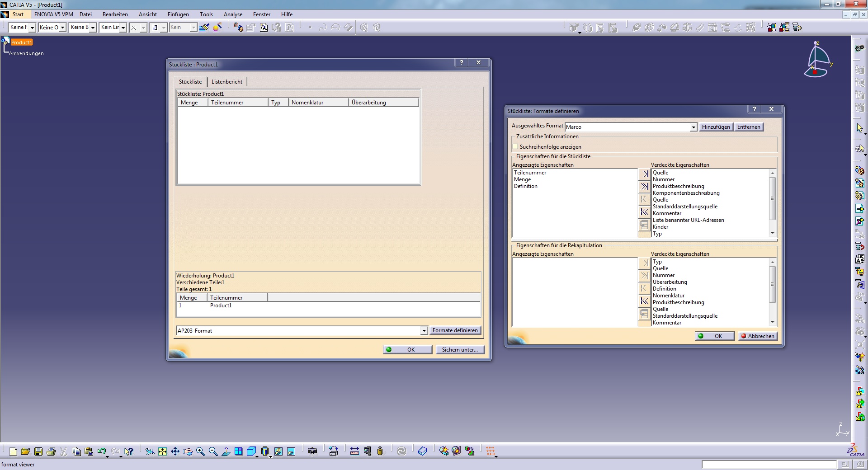This screenshot has width=868, height=470.
Task: Click the Capture camera icon
Action: [312, 451]
